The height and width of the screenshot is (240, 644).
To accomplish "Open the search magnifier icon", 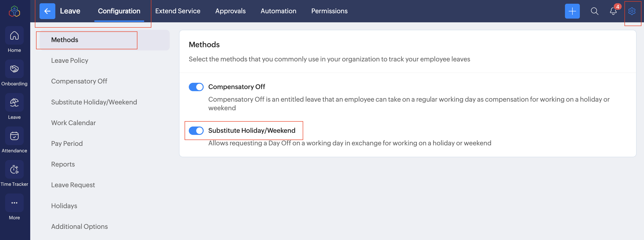I will 594,11.
